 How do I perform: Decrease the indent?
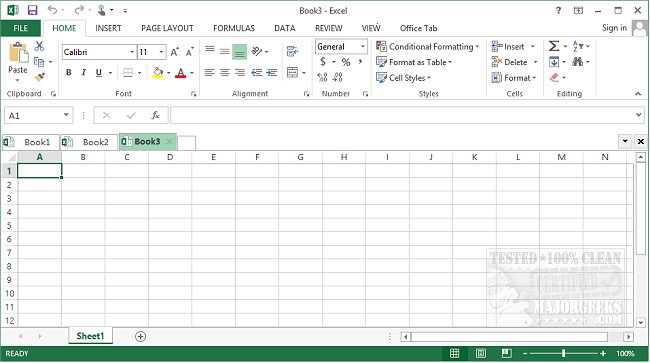[x=257, y=73]
